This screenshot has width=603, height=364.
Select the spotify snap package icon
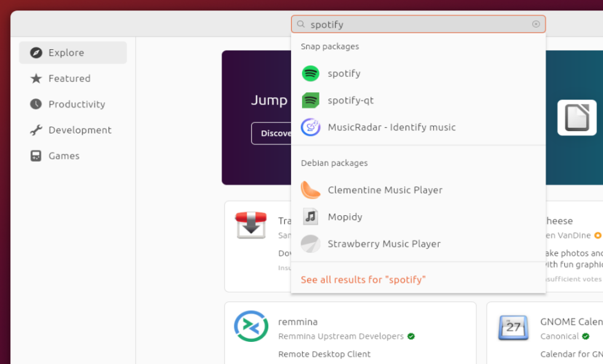pos(311,73)
